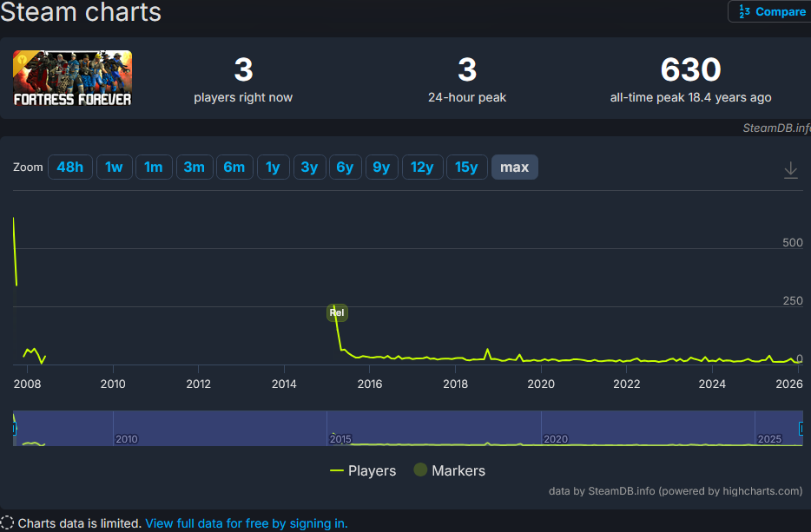Image resolution: width=811 pixels, height=532 pixels.
Task: Set chart zoom to 3m
Action: (x=195, y=167)
